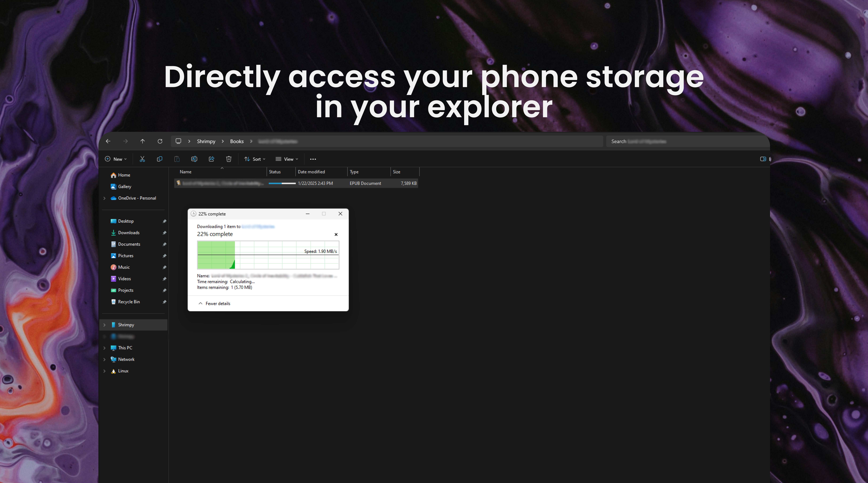The height and width of the screenshot is (483, 868).
Task: Open the pinned Desktop folder
Action: click(x=126, y=221)
